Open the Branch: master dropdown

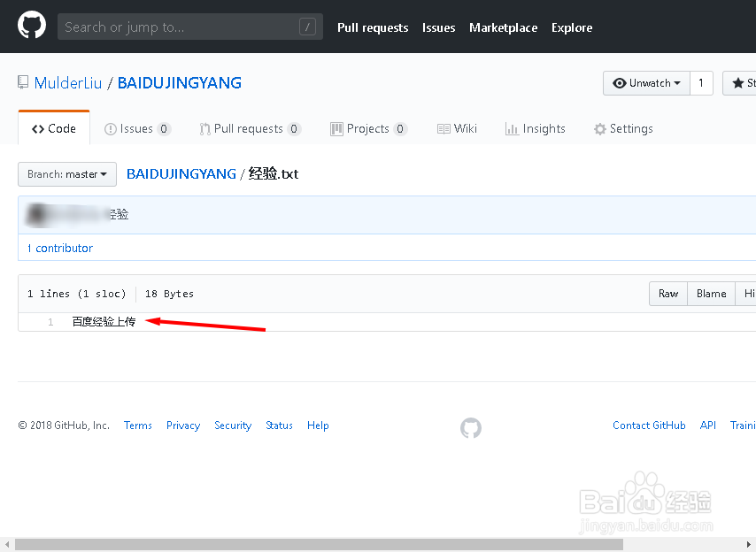tap(67, 174)
